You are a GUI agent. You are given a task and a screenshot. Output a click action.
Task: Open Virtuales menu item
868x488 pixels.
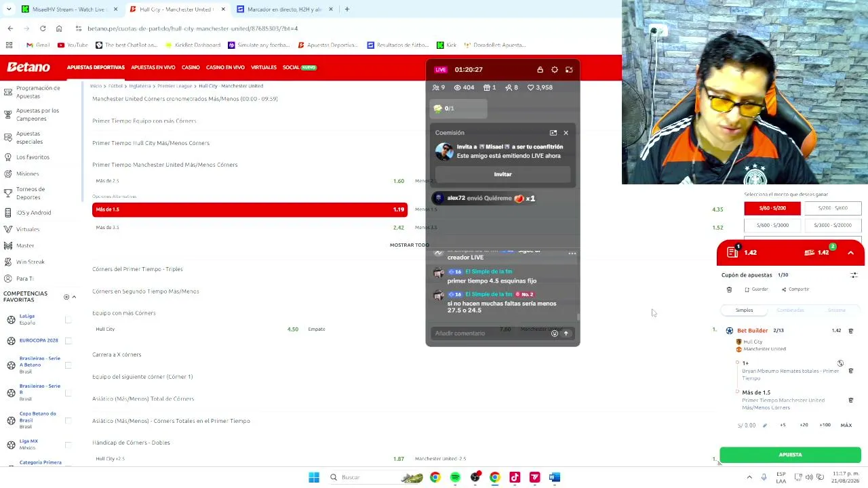[x=264, y=68]
